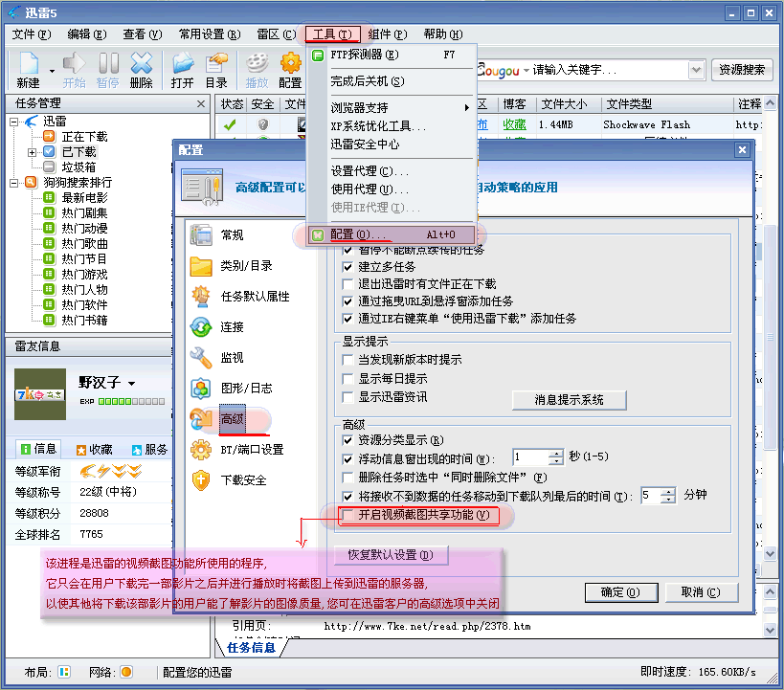Select BT/端口设置 category

237,450
